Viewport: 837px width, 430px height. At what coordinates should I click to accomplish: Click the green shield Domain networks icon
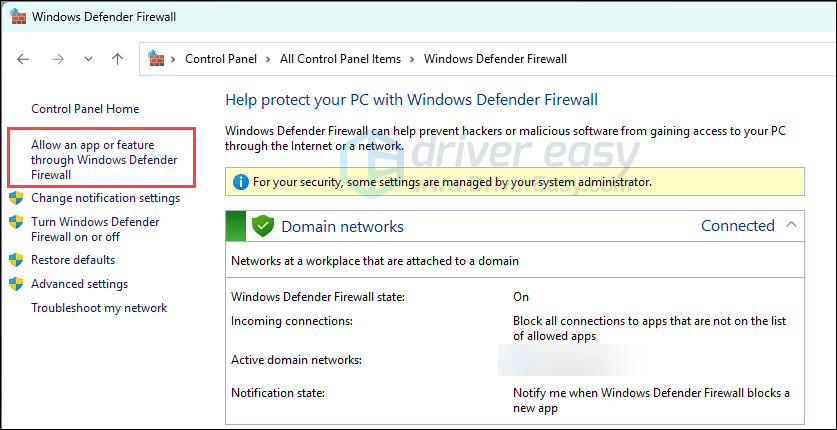tap(263, 226)
